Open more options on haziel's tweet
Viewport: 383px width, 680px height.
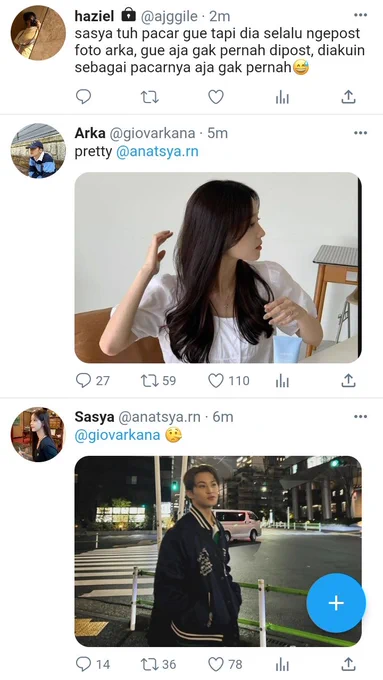pos(360,15)
